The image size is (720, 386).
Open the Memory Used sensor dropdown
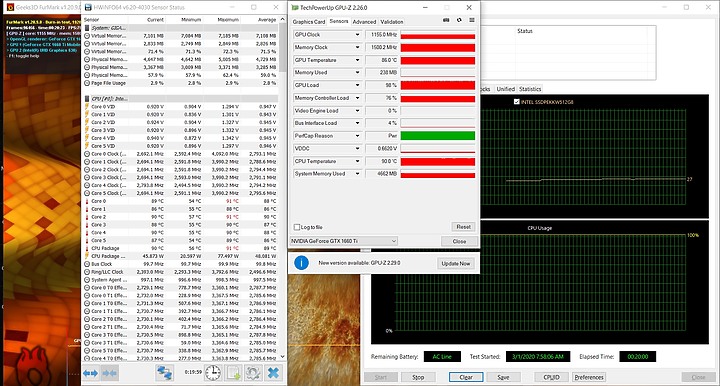357,73
